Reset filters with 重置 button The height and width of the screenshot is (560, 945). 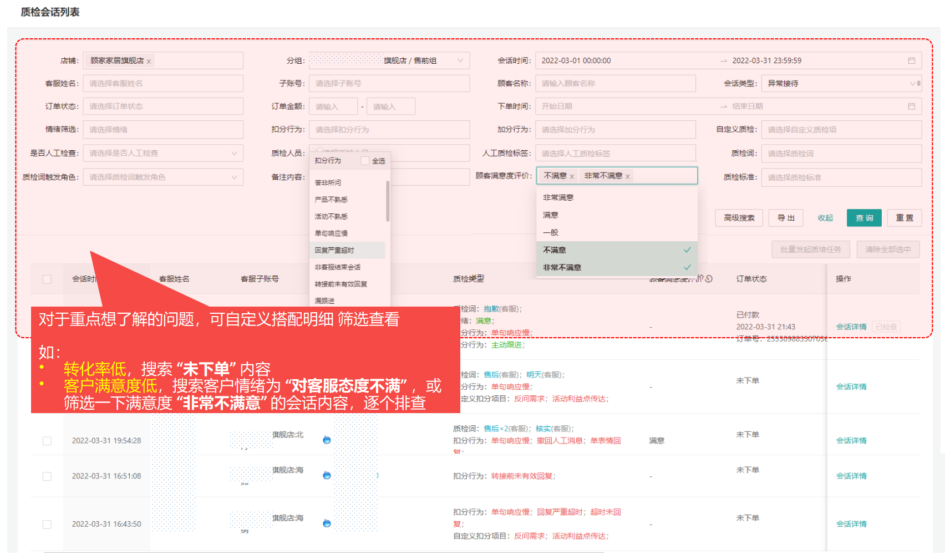pyautogui.click(x=905, y=218)
